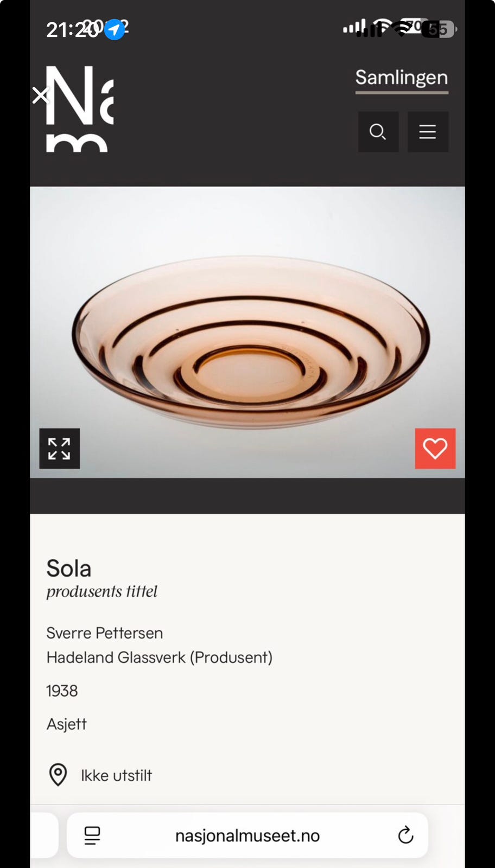Viewport: 495px width, 868px height.
Task: Open the browser page settings icon
Action: point(92,835)
